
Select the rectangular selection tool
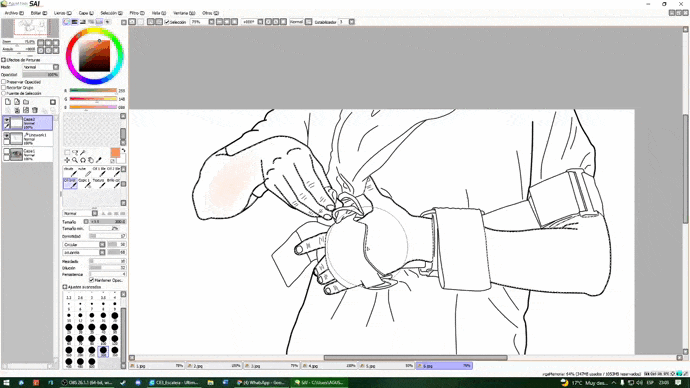pos(67,153)
